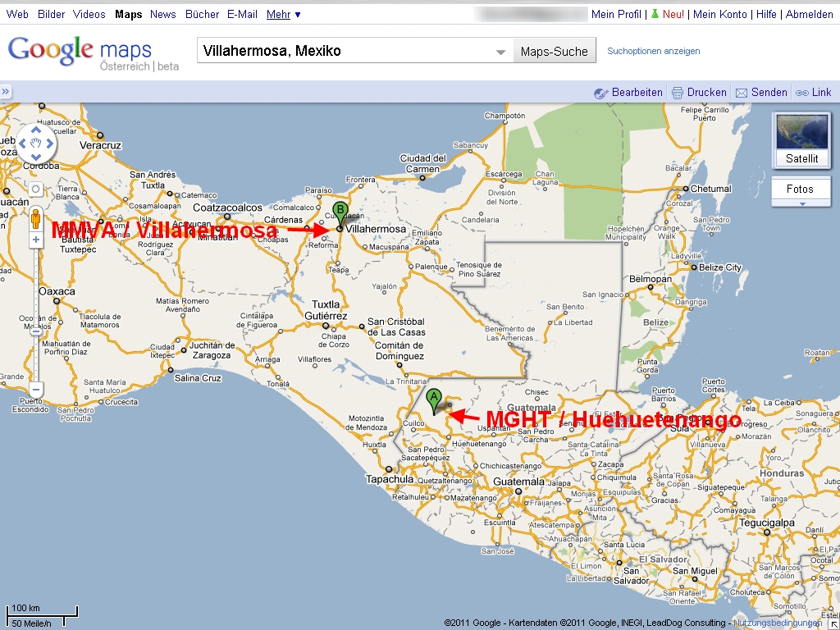Click the Ciudad del Carmen label
Image resolution: width=840 pixels, height=630 pixels.
pos(423,163)
